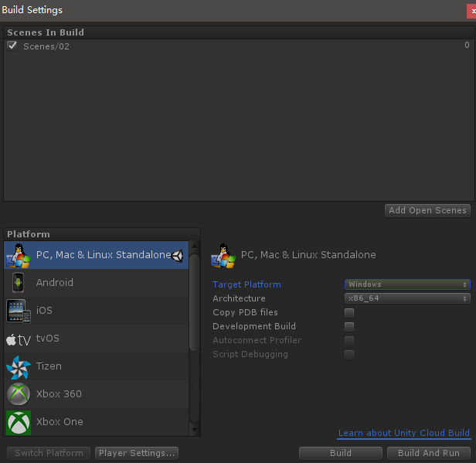Close the Build Settings window
Viewport: 476px width, 463px height.
point(471,11)
